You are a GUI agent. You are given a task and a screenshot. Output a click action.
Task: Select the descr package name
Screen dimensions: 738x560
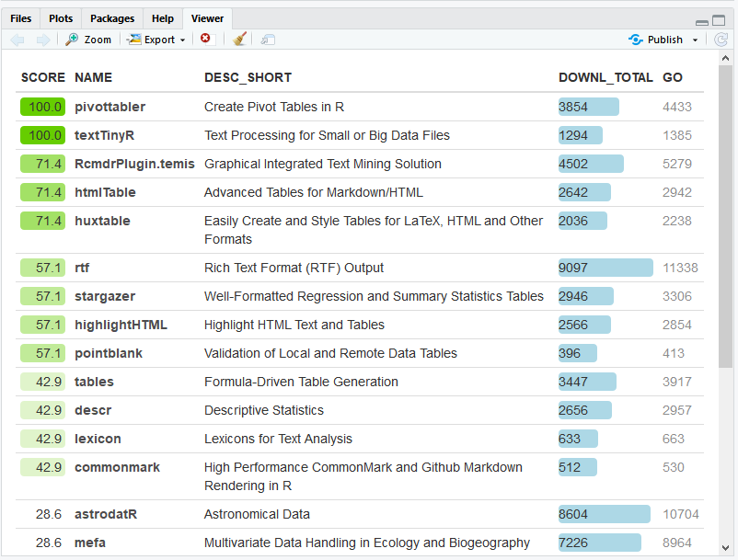[x=93, y=410]
